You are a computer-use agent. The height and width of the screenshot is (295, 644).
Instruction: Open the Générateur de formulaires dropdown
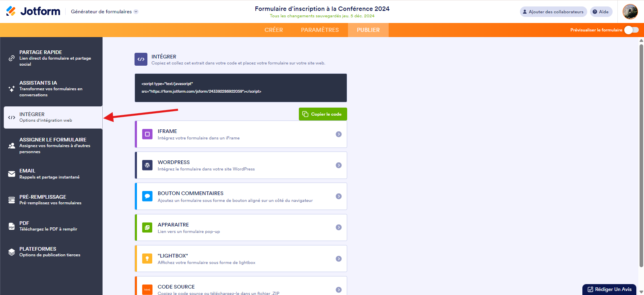(105, 12)
